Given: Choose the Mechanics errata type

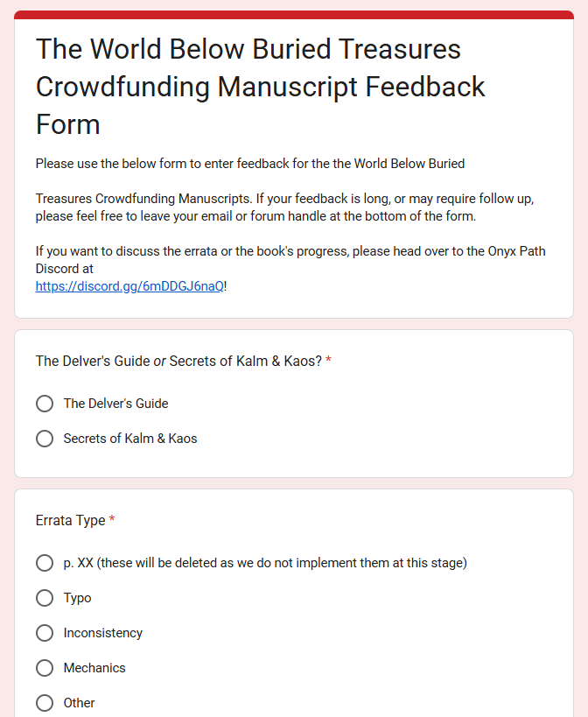Looking at the screenshot, I should pyautogui.click(x=45, y=668).
